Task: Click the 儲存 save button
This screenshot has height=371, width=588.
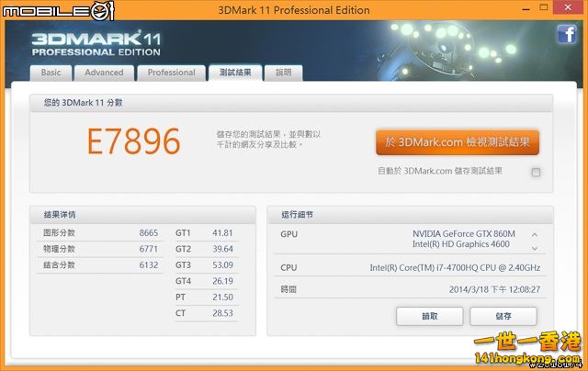Action: [x=503, y=316]
